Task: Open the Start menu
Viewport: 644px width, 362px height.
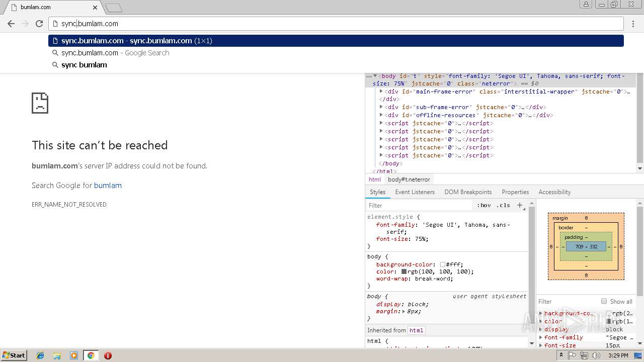Action: coord(14,355)
